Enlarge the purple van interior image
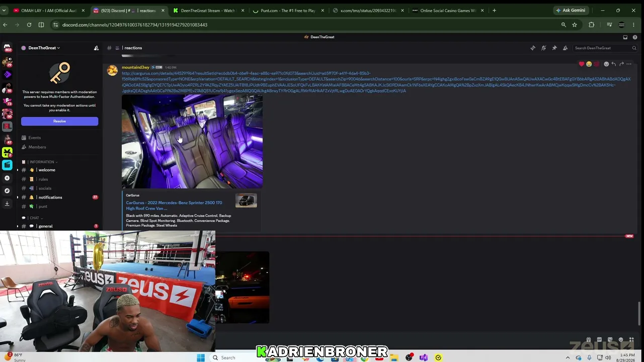The height and width of the screenshot is (362, 644). [192, 141]
